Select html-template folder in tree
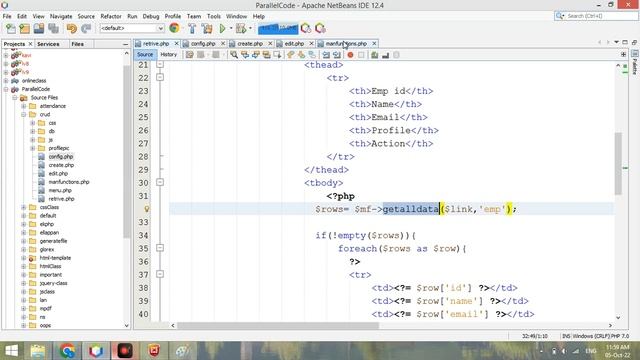640x360 pixels. tap(55, 258)
